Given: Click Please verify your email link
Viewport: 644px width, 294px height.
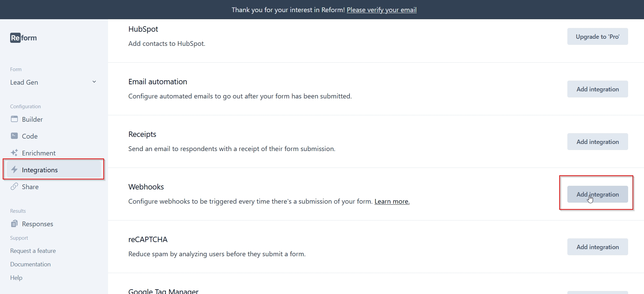Looking at the screenshot, I should [382, 10].
